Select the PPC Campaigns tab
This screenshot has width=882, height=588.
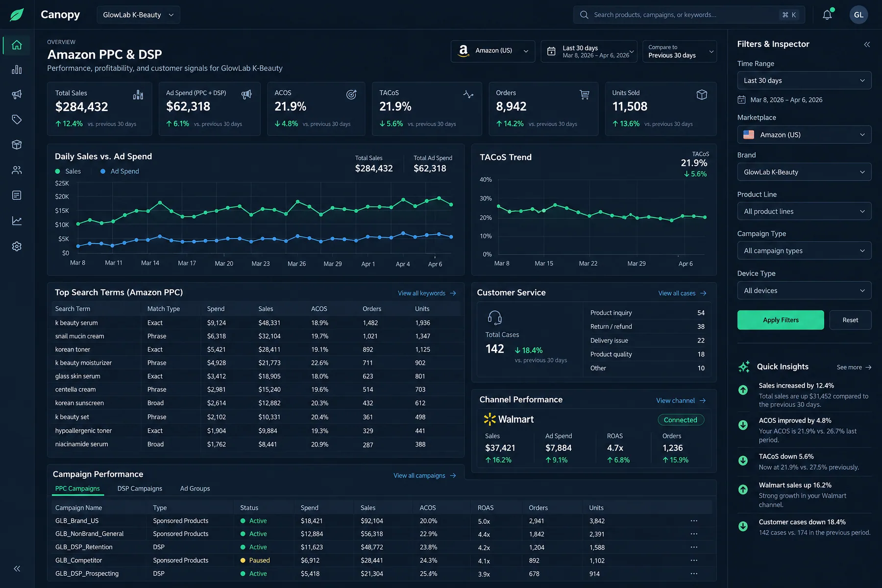tap(77, 489)
